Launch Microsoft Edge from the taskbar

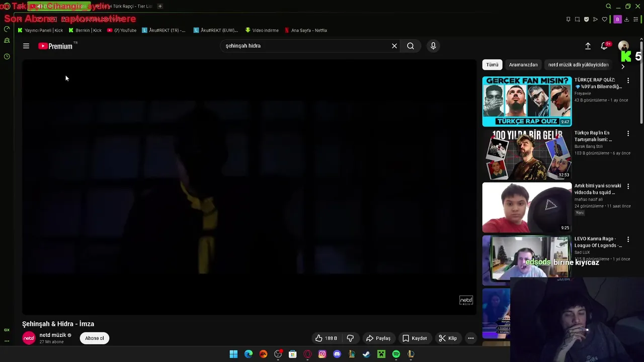pos(249,354)
